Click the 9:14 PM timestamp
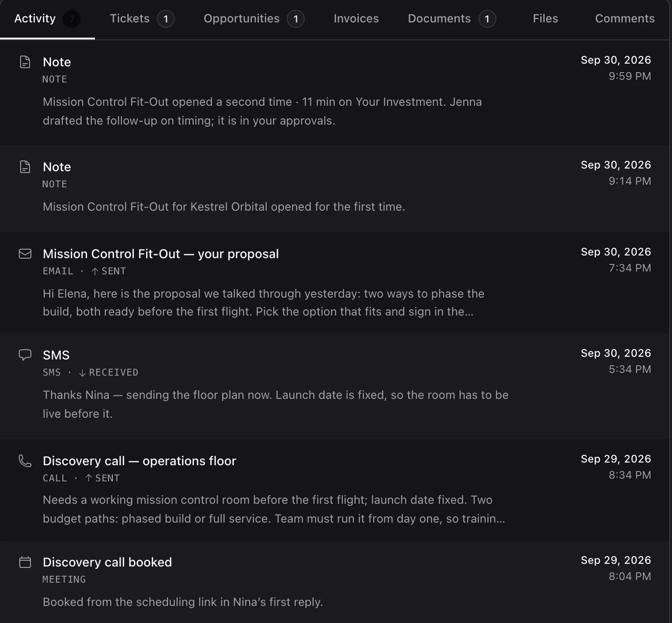Screen dimensions: 672x623 click(x=629, y=181)
